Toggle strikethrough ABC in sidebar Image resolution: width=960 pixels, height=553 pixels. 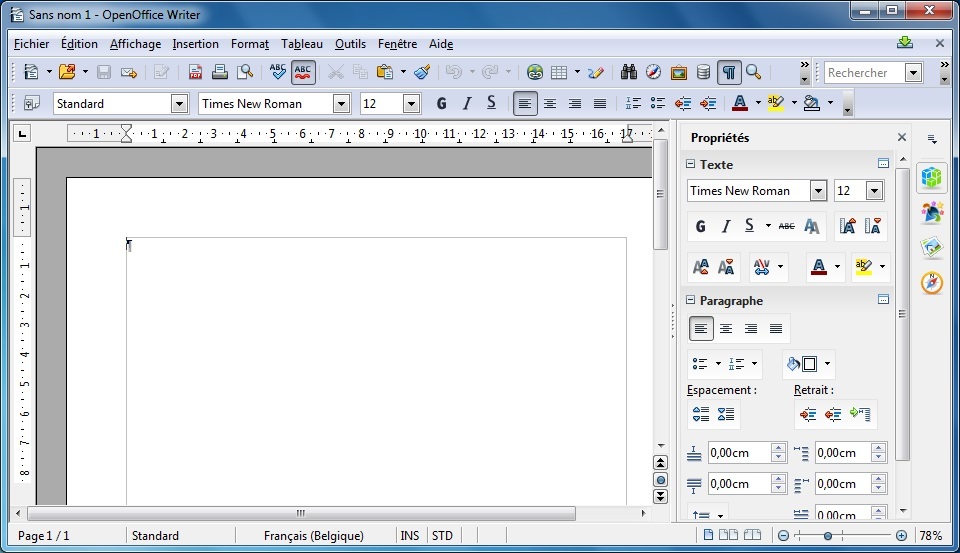pyautogui.click(x=787, y=226)
